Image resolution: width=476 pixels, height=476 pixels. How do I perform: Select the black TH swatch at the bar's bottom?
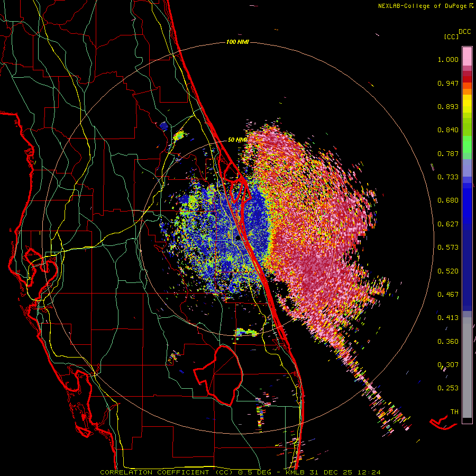point(467,420)
